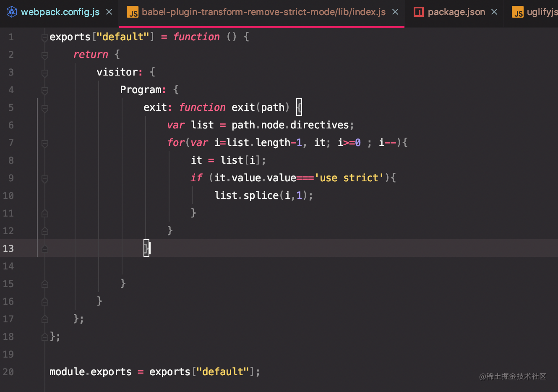Image resolution: width=558 pixels, height=392 pixels.
Task: Collapse the visitor object fold on line 3
Action: pyautogui.click(x=44, y=72)
